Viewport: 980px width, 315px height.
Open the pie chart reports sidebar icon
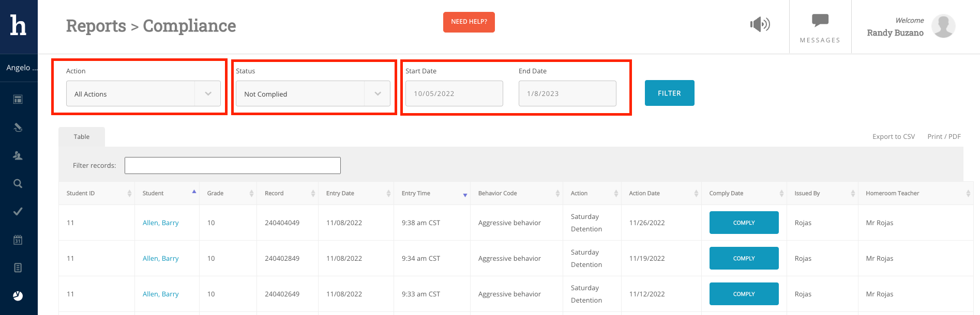coord(18,296)
